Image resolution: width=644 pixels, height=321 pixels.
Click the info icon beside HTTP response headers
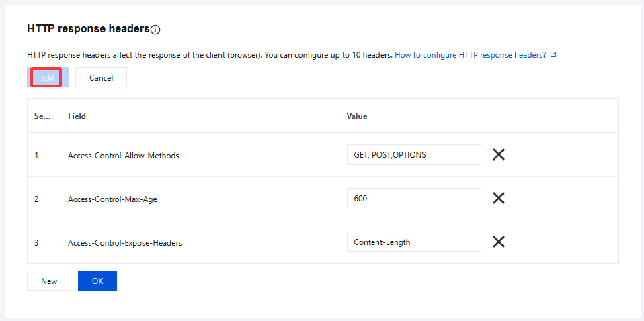click(x=156, y=30)
